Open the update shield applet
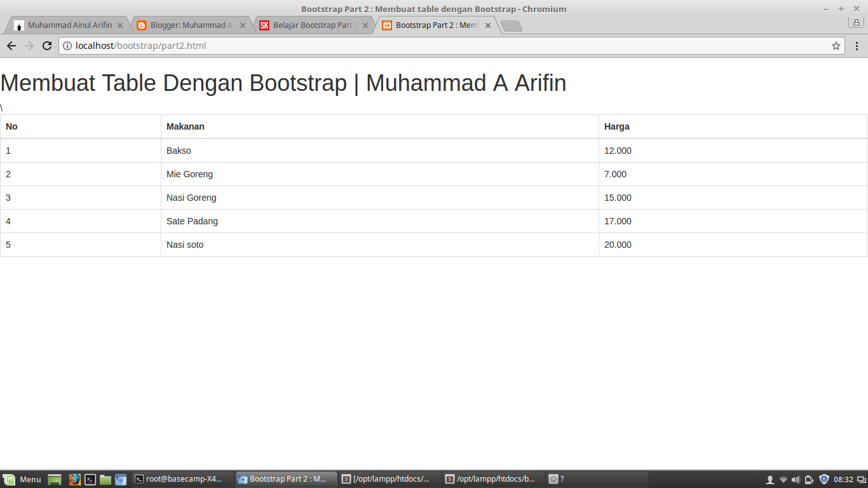Viewport: 868px width, 488px height. coord(823,479)
